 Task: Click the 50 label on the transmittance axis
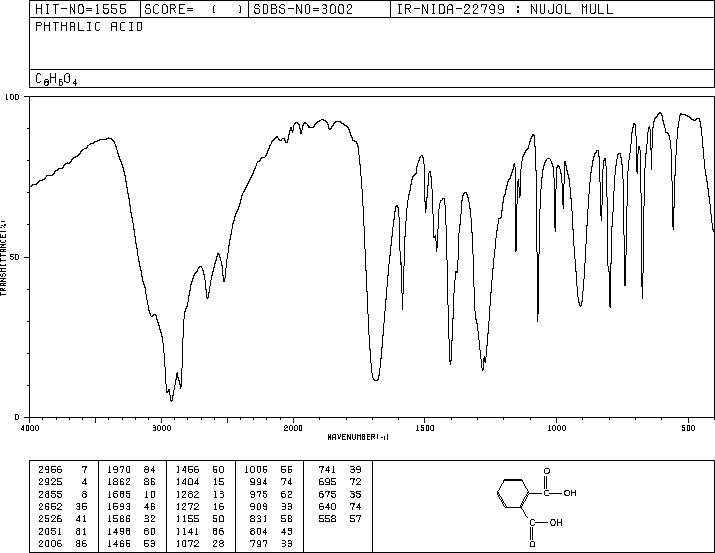[15, 257]
